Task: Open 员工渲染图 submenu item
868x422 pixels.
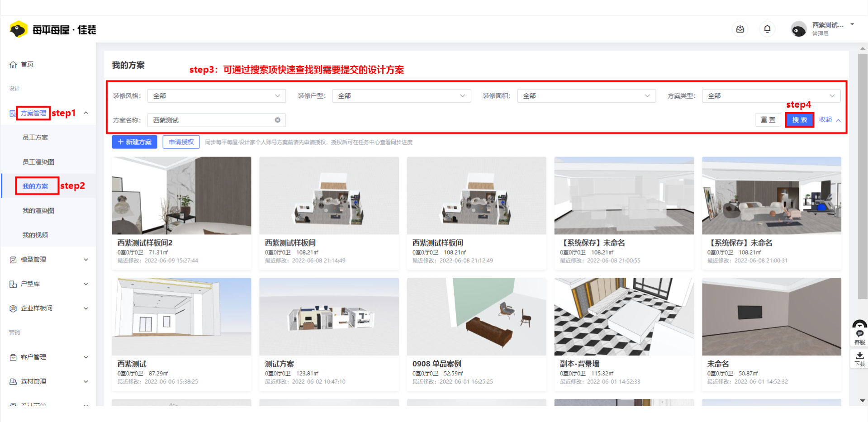Action: point(38,162)
